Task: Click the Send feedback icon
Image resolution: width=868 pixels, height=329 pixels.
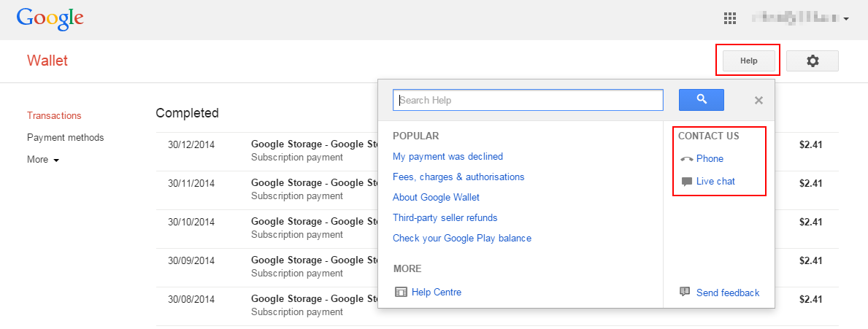Action: coord(685,292)
